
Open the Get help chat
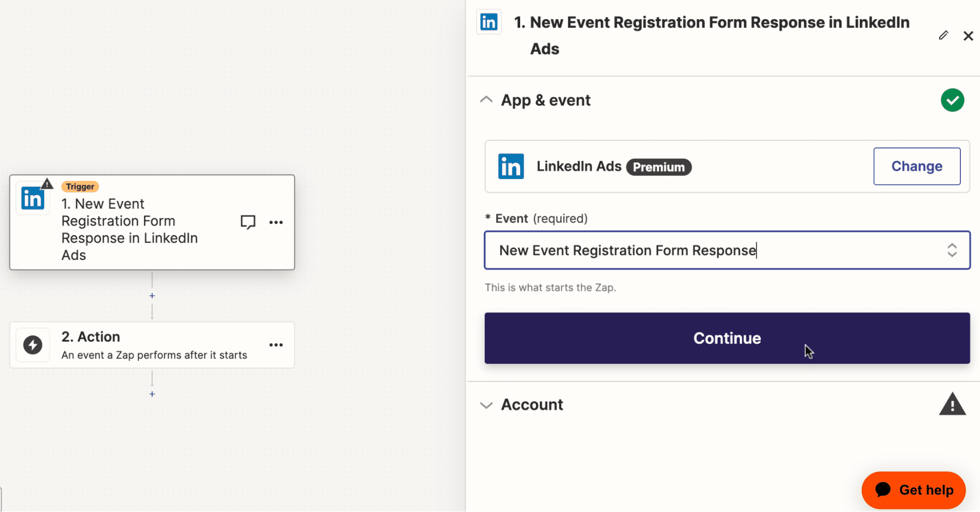913,490
